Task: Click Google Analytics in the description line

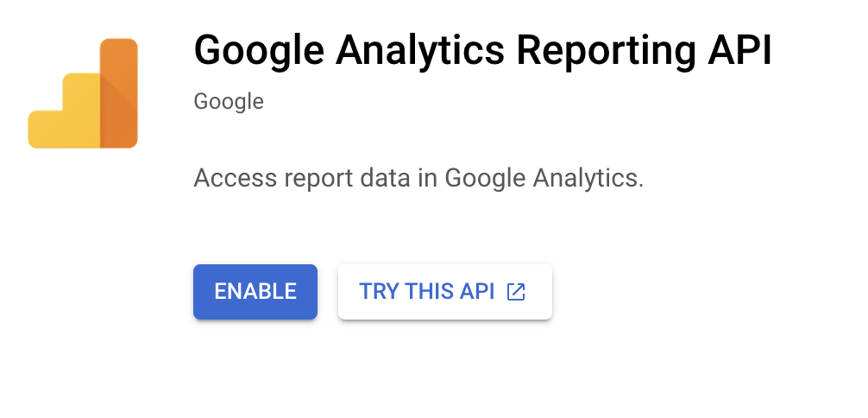Action: point(544,179)
